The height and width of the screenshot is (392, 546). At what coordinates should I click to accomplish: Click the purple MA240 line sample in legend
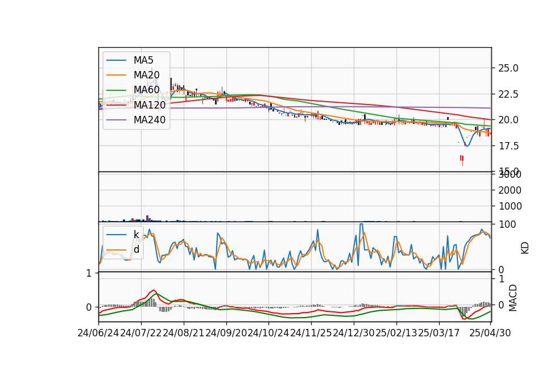click(116, 120)
